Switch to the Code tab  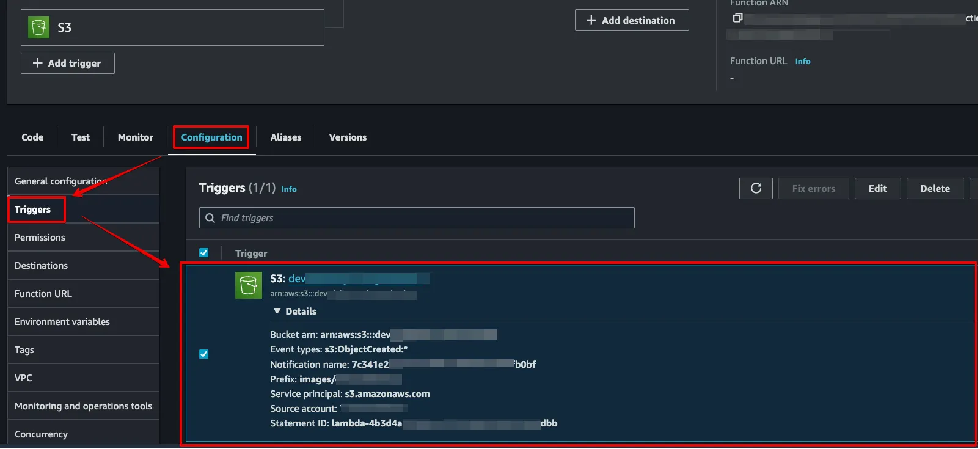point(32,137)
